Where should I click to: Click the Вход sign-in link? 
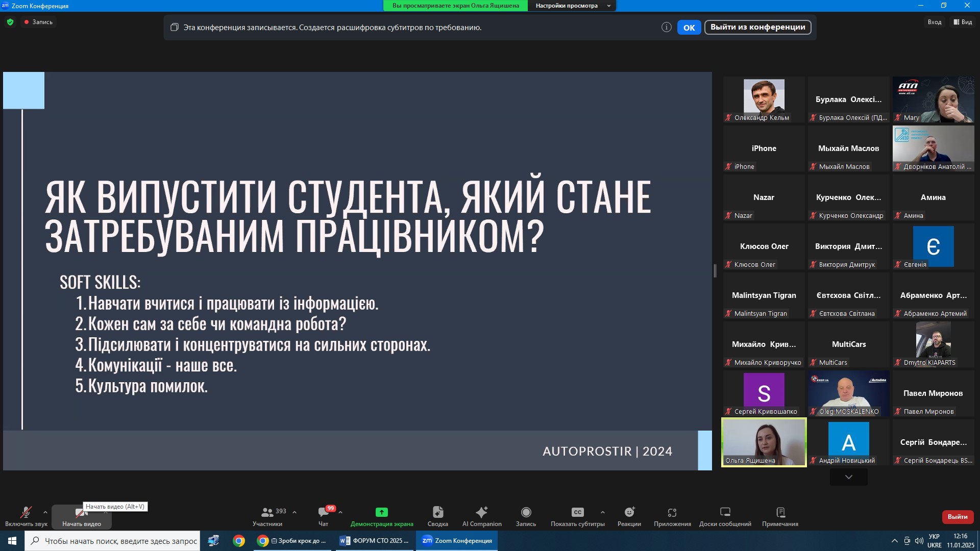pyautogui.click(x=934, y=22)
